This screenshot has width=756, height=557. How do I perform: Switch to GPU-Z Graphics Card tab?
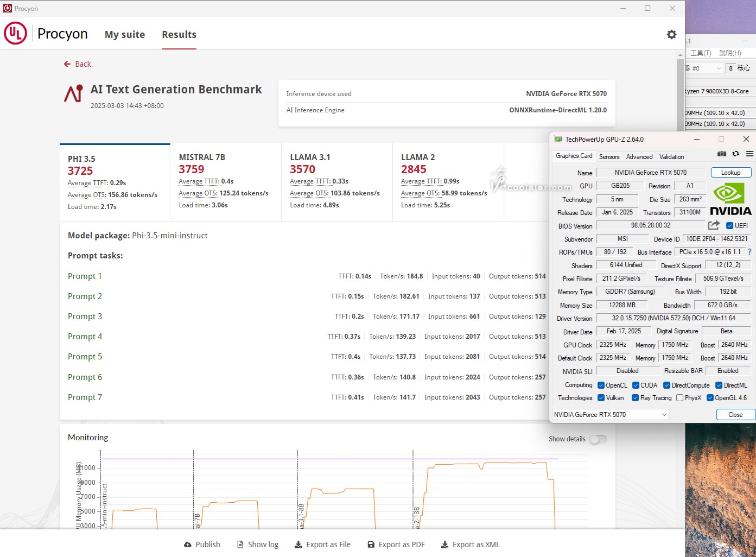(x=574, y=156)
